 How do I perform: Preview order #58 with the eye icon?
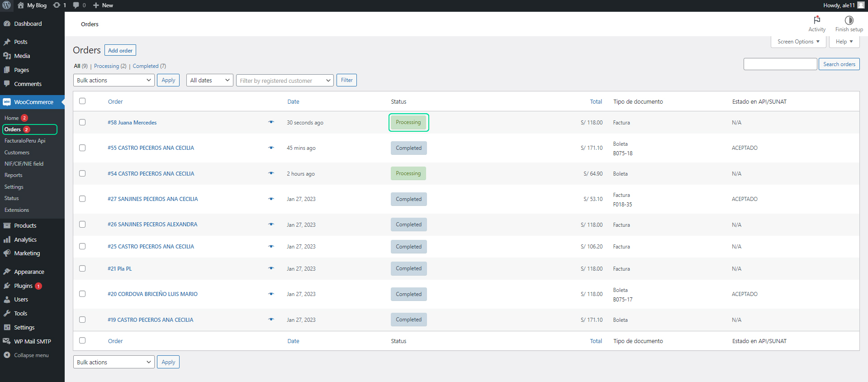[x=271, y=122]
